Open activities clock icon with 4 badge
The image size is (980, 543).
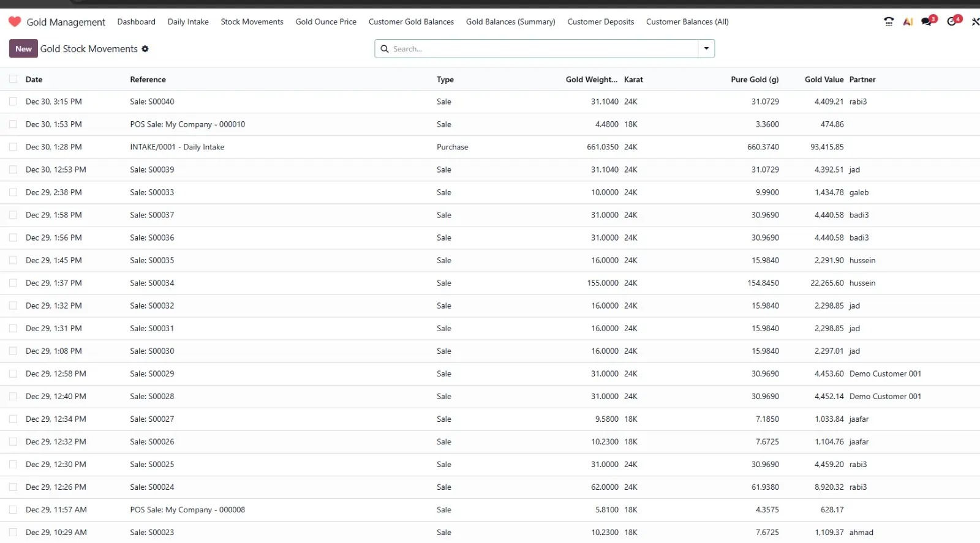[x=952, y=21]
